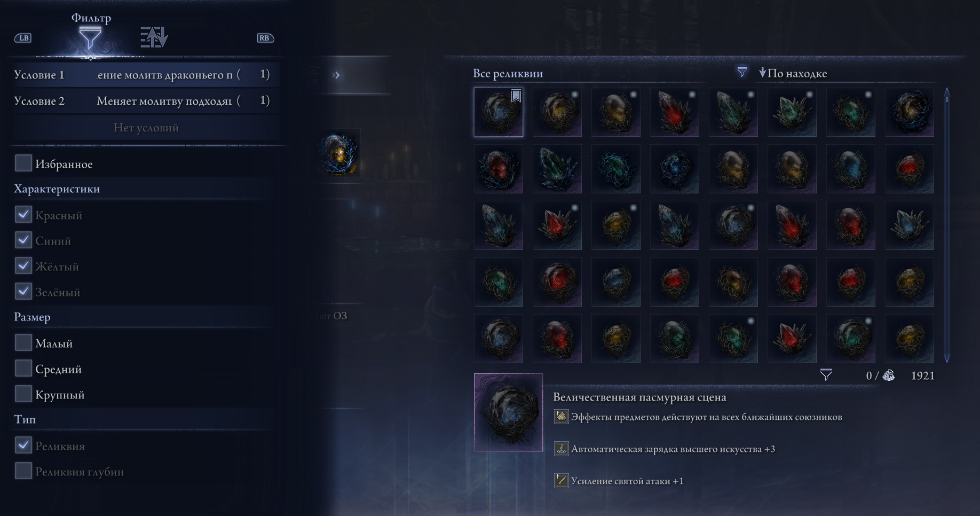Enable the Реликвия глубин type filter

coord(23,471)
